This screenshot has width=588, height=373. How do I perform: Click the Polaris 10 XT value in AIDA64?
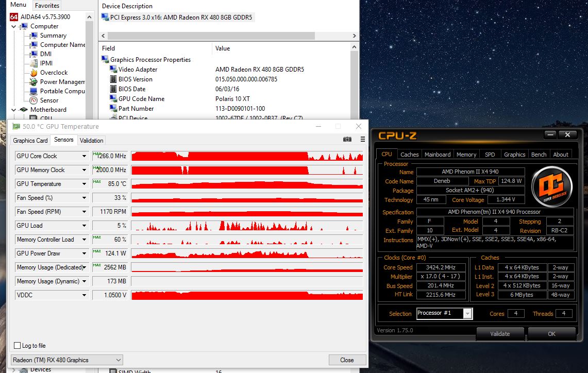point(232,98)
